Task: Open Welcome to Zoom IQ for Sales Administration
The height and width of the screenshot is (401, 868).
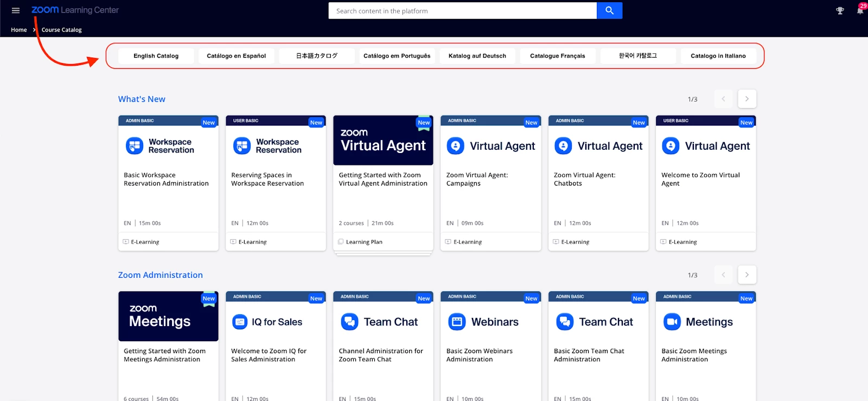Action: click(x=269, y=355)
